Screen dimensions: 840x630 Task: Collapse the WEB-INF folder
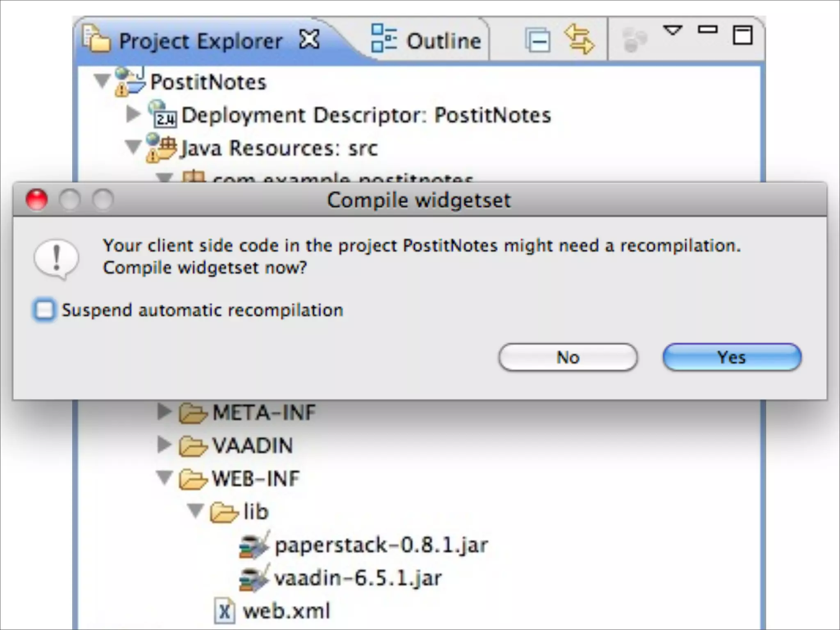[164, 478]
